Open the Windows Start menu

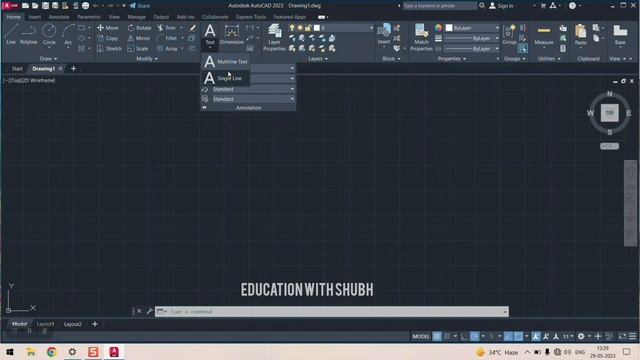(x=9, y=352)
